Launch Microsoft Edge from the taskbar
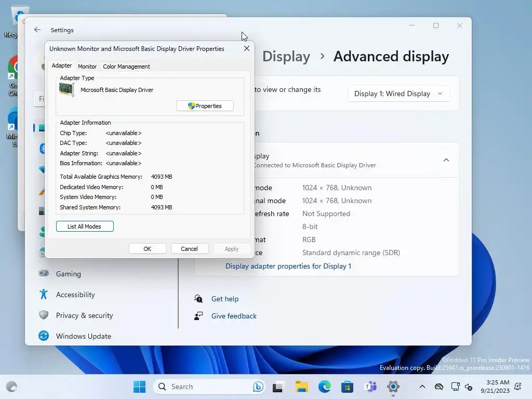 pos(324,387)
